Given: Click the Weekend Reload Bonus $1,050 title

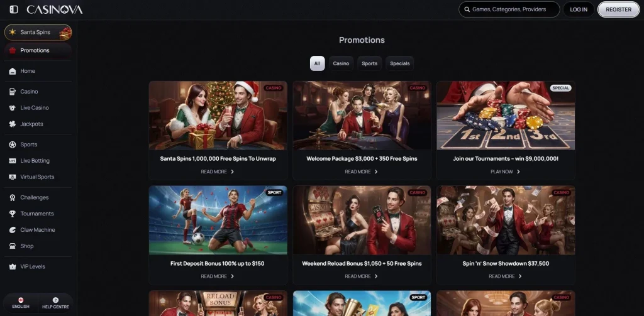Looking at the screenshot, I should click(362, 263).
